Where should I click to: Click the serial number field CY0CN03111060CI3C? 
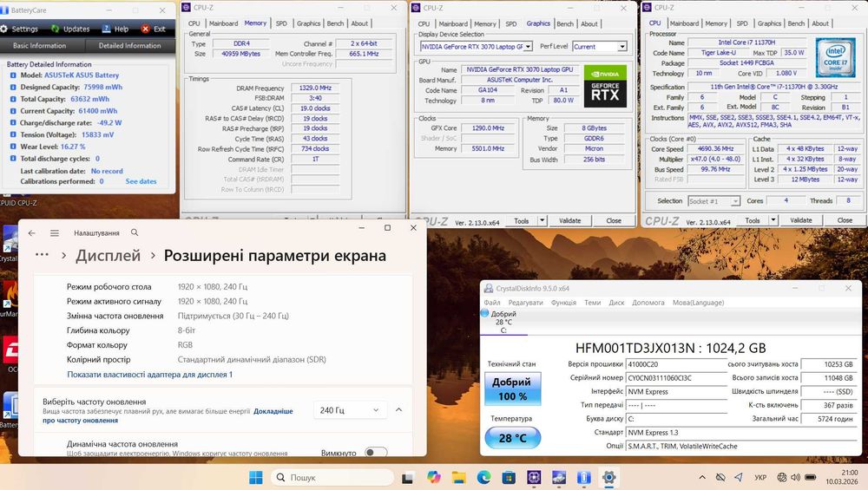click(x=676, y=378)
